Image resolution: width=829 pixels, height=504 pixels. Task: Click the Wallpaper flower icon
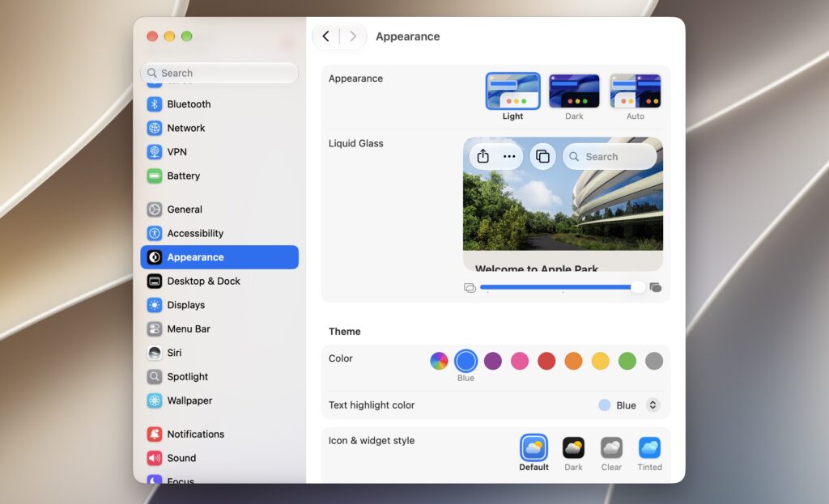155,400
